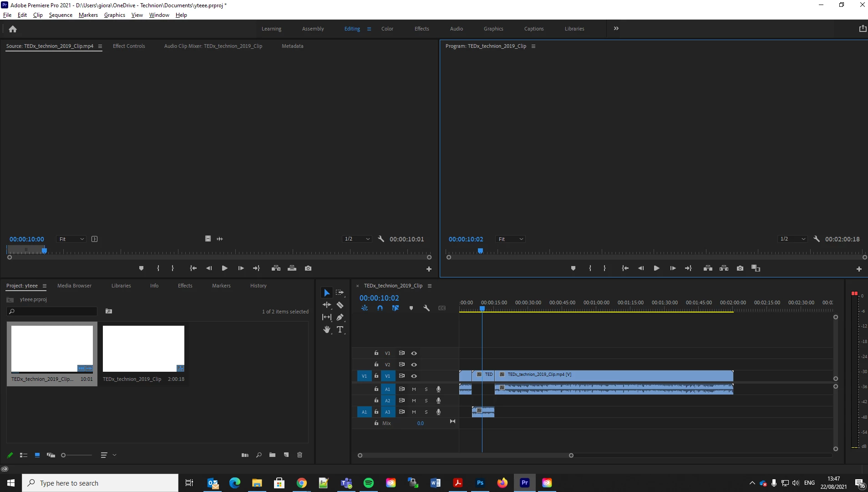868x492 pixels.
Task: Expand the workspaces overflow chevron
Action: point(616,28)
